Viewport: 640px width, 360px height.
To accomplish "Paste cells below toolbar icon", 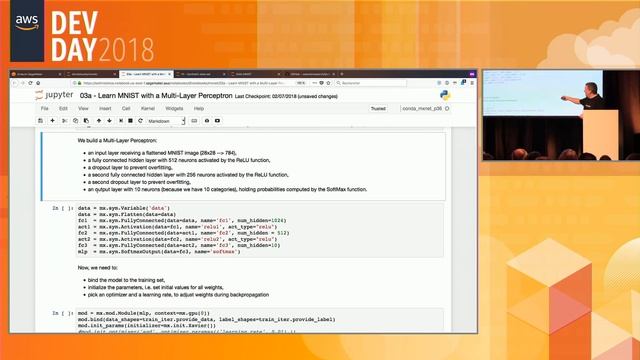I will pos(86,121).
